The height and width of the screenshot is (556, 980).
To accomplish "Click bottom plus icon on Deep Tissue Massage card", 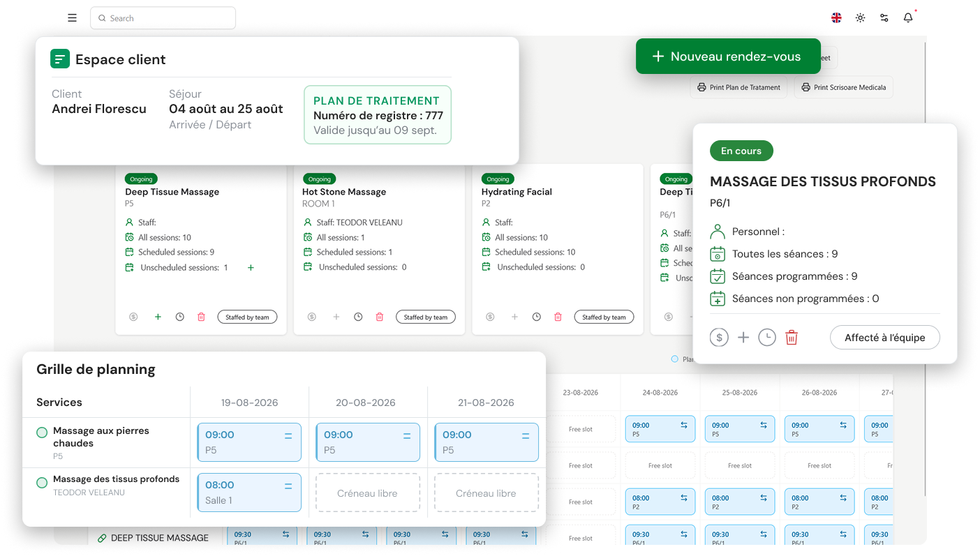I will [x=158, y=317].
